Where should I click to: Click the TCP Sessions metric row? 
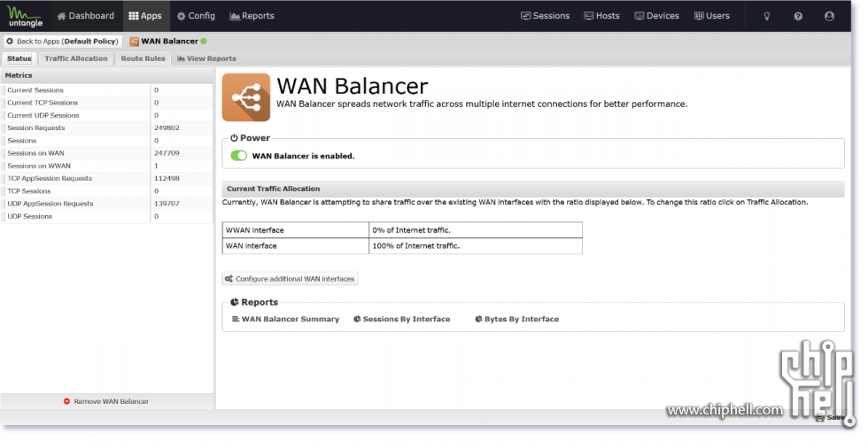[x=107, y=191]
